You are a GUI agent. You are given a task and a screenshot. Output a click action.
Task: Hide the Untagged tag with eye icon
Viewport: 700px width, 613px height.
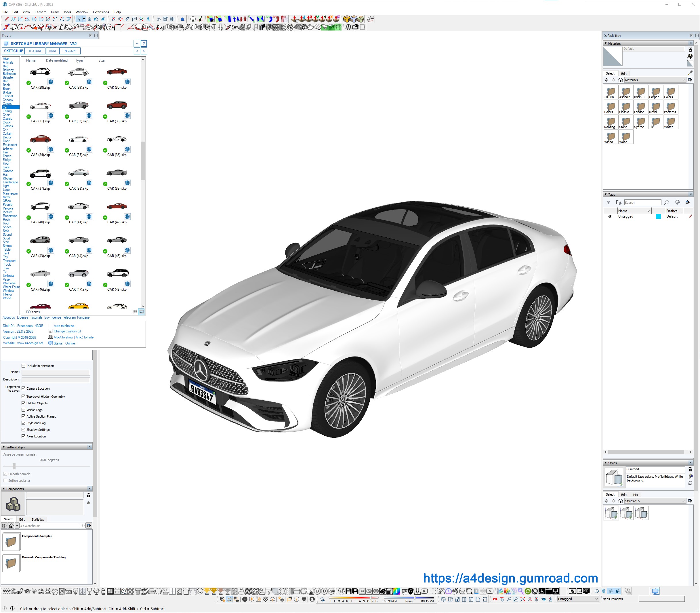610,216
